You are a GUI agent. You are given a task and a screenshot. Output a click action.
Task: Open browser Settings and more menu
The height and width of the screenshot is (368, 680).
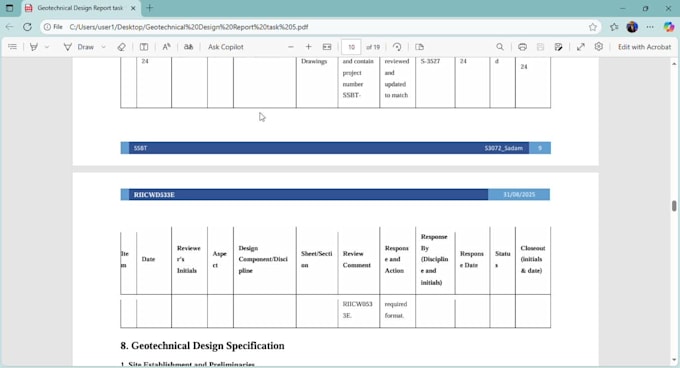click(650, 27)
